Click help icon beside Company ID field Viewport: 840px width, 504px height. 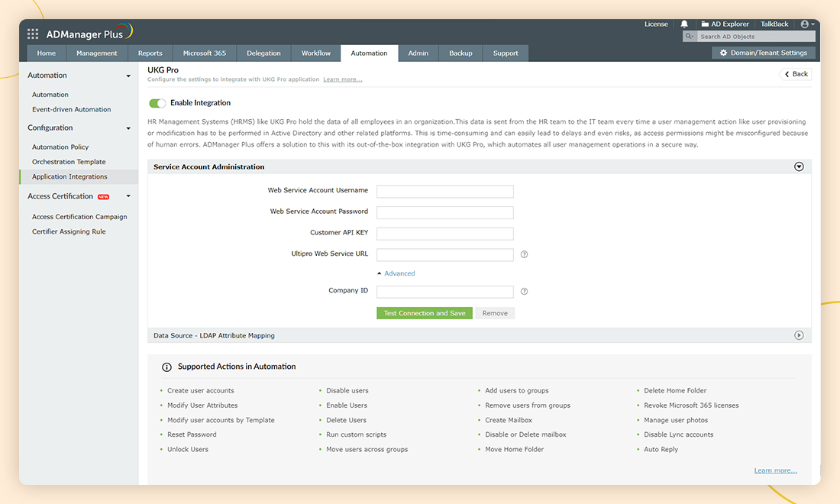point(524,292)
